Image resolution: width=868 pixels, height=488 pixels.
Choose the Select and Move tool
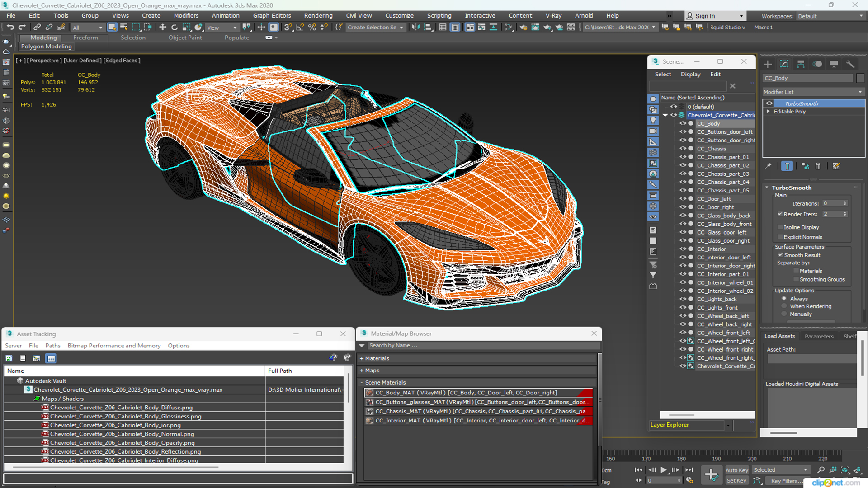(163, 28)
